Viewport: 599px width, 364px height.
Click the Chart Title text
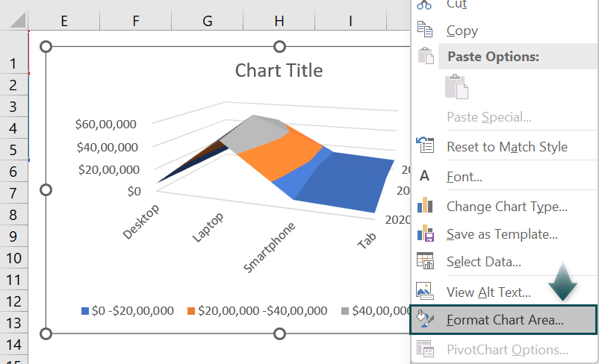pos(279,71)
